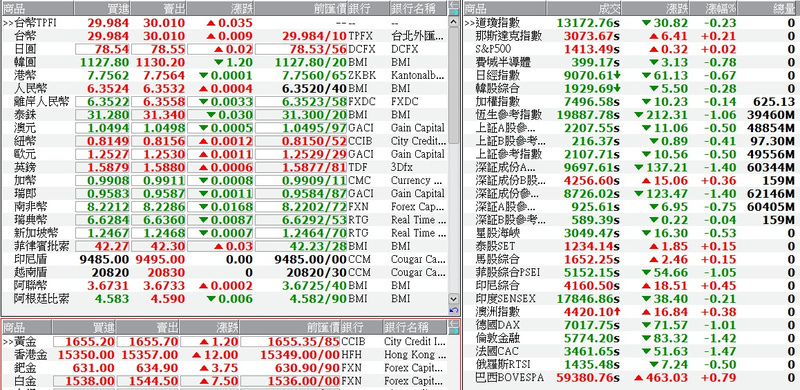The height and width of the screenshot is (390, 800).
Task: Select the 離岸人民幣 row
Action: [x=224, y=102]
